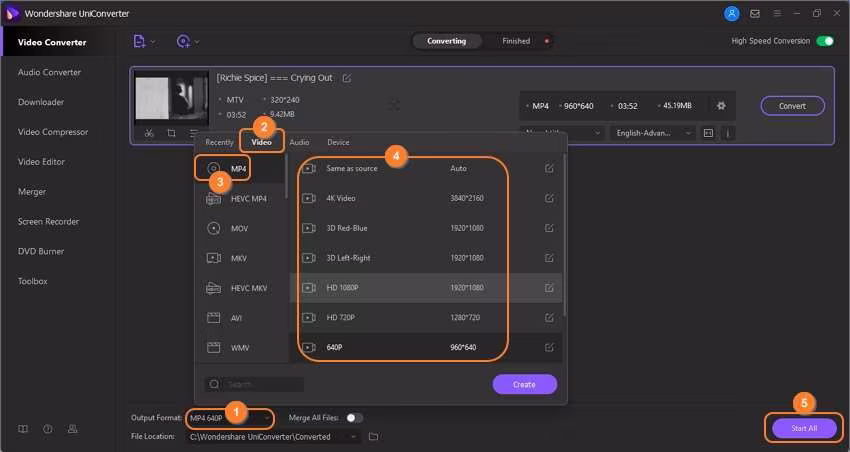Open Video Converter in sidebar

point(52,42)
